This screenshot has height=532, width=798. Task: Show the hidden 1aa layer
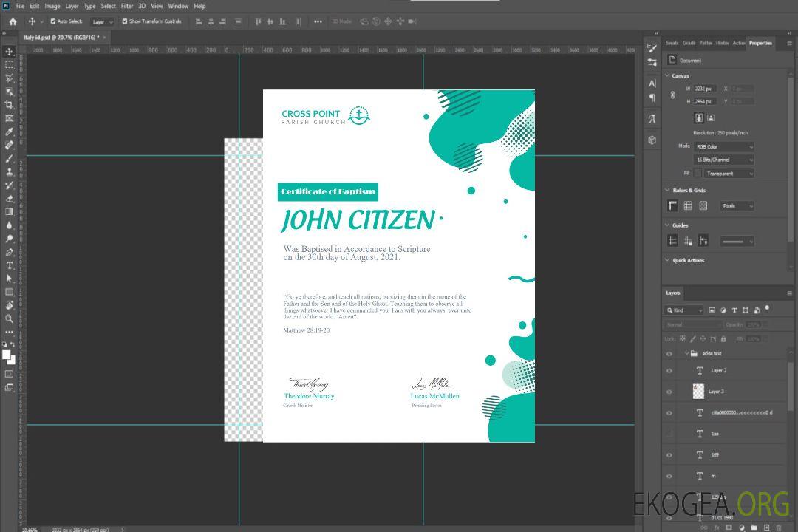pos(669,434)
